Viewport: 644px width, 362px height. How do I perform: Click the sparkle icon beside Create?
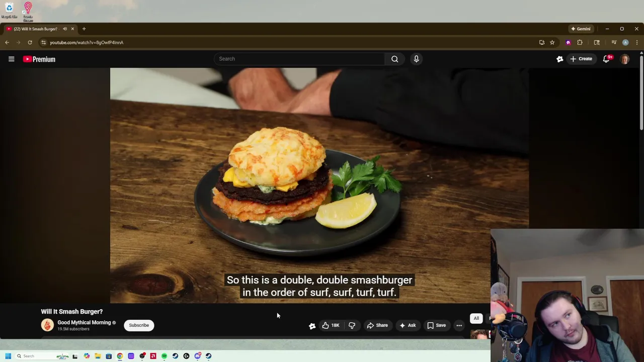click(559, 59)
